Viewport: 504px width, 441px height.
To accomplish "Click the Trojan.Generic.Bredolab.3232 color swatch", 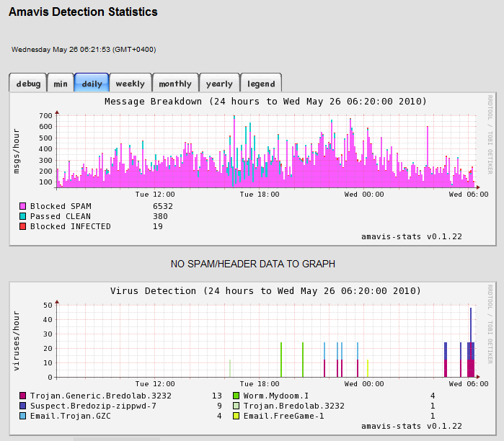I will point(22,396).
